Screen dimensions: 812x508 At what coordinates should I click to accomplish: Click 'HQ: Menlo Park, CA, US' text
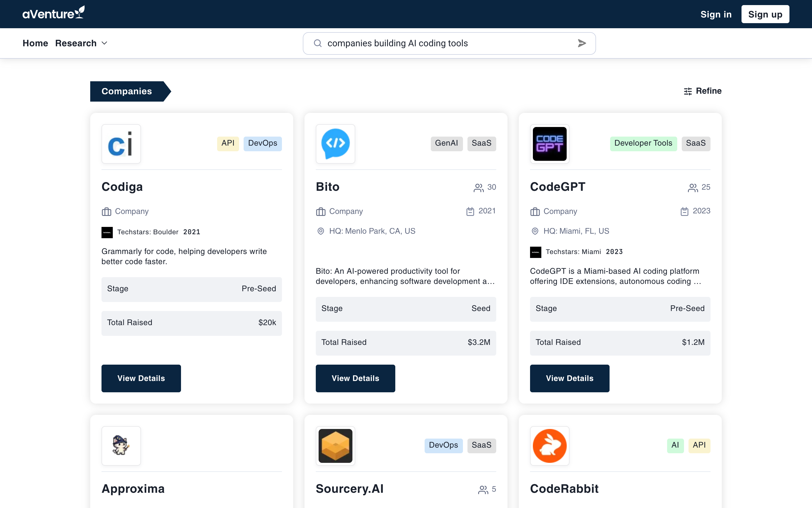[x=372, y=231]
